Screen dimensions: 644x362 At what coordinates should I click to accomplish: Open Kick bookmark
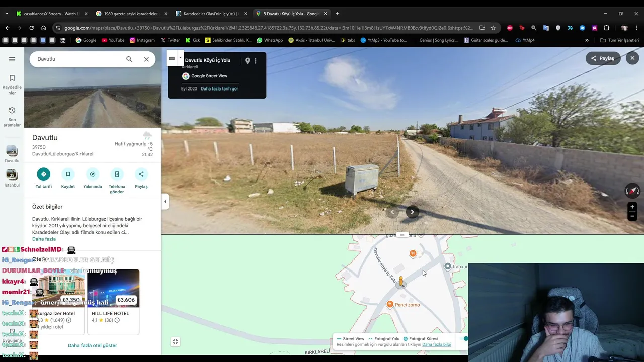tap(193, 40)
